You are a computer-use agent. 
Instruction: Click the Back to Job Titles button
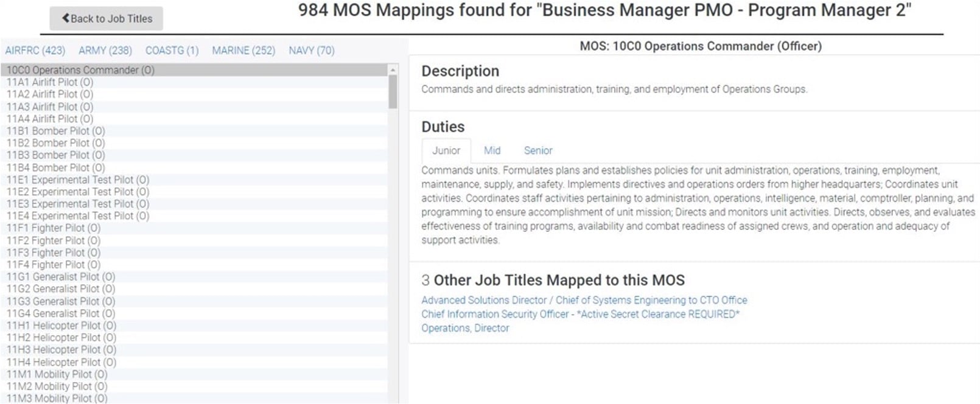click(x=107, y=19)
